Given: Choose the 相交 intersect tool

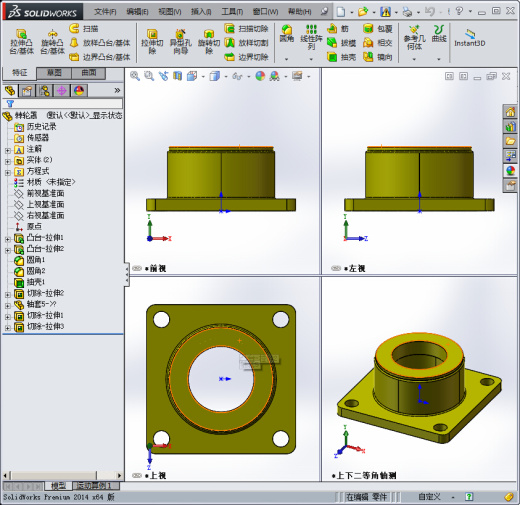Looking at the screenshot, I should pos(378,43).
